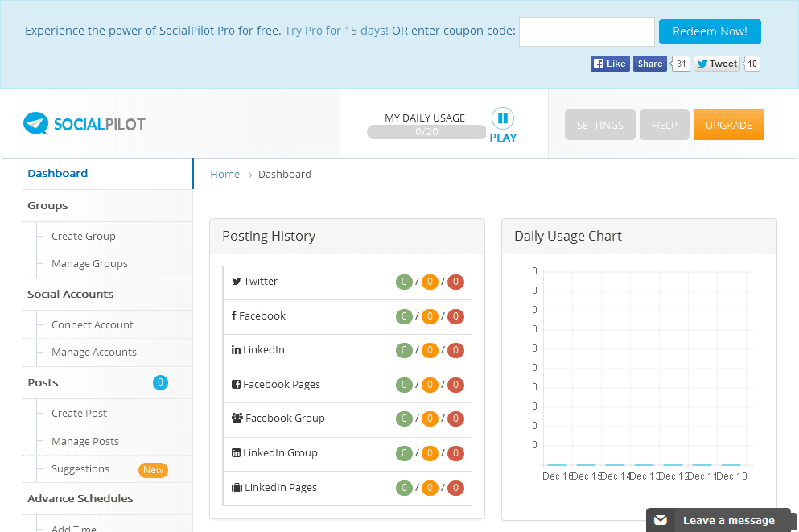The height and width of the screenshot is (532, 799).
Task: Click LinkedIn orange pending count badge
Action: coord(430,350)
